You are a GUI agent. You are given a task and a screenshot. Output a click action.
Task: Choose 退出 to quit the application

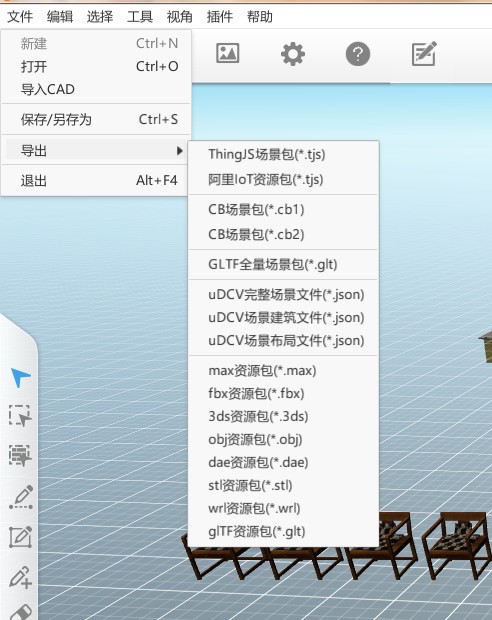coord(97,181)
